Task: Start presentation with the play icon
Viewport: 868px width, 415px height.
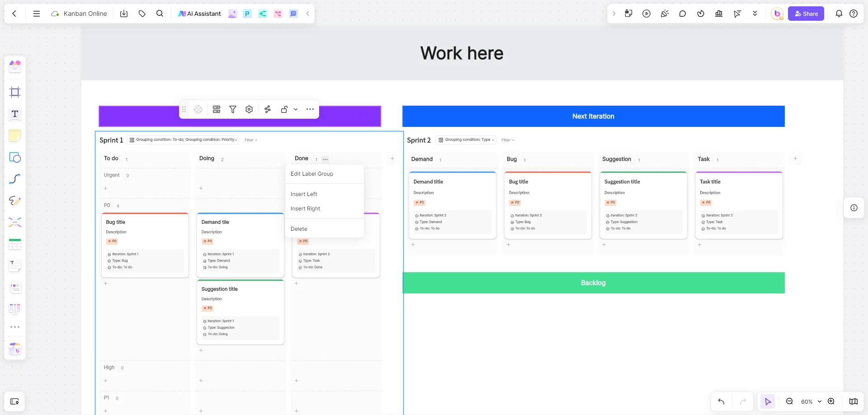Action: coord(646,14)
